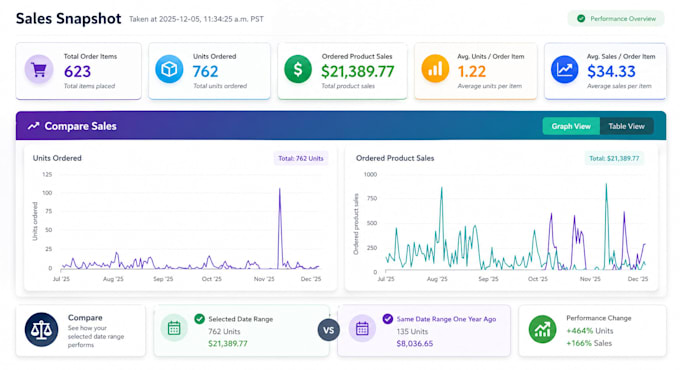
Task: Click the balance scales Compare icon
Action: pos(41,330)
